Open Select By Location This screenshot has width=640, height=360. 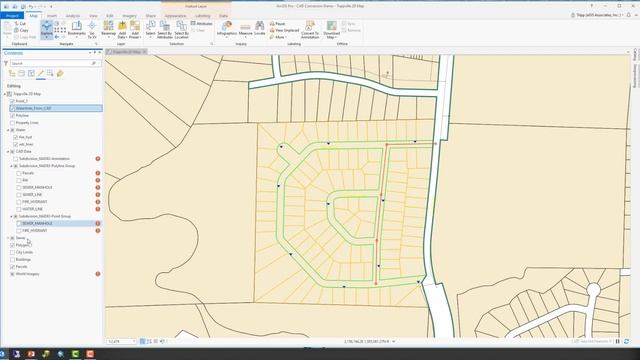[x=182, y=29]
